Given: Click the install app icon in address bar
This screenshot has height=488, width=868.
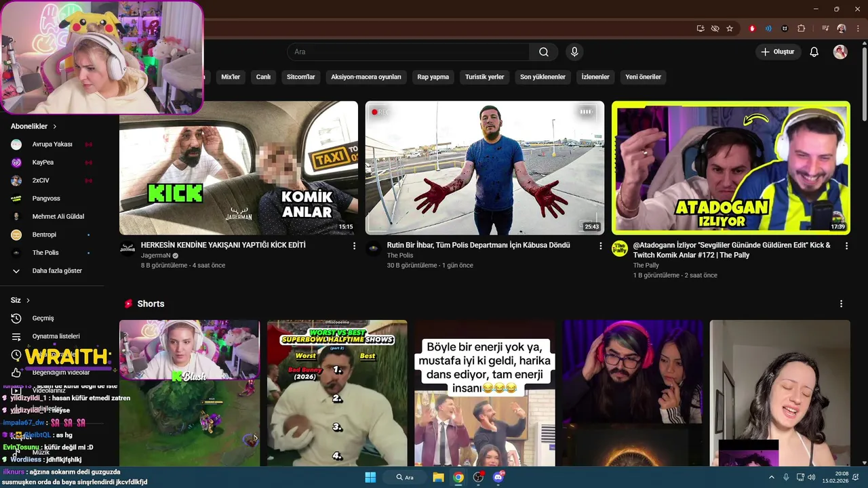Looking at the screenshot, I should 701,28.
